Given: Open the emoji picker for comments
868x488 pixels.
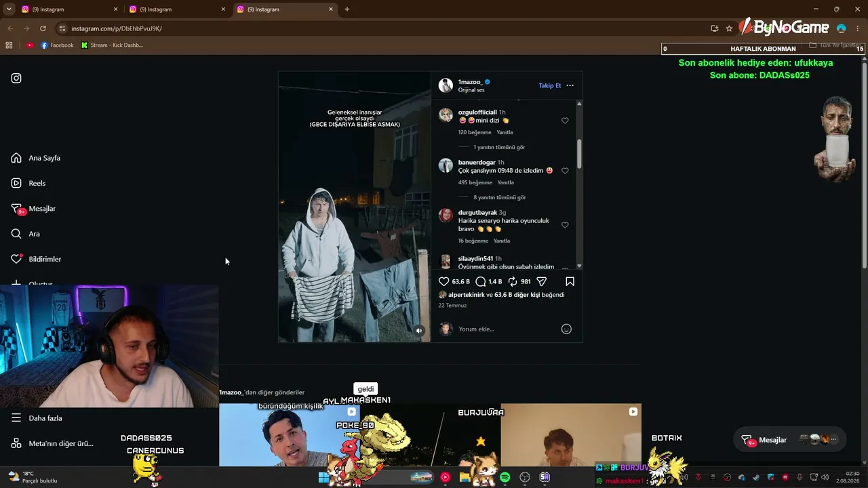Looking at the screenshot, I should [566, 329].
